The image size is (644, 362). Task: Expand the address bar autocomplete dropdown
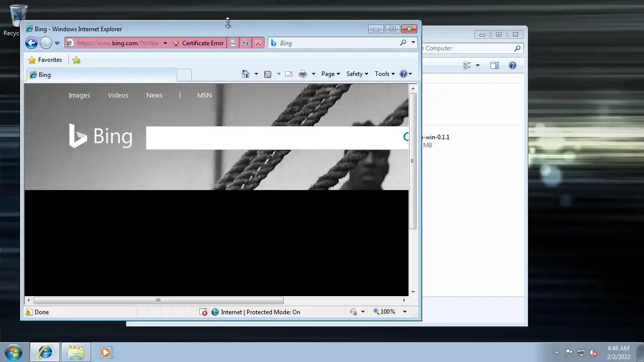[x=165, y=43]
